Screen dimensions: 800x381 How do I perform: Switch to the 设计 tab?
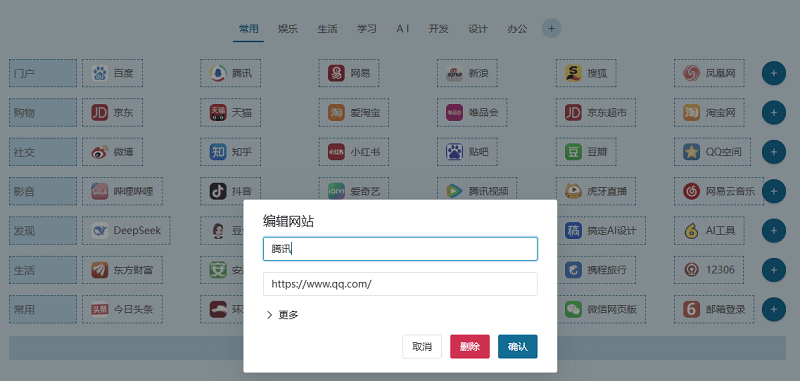[x=478, y=29]
